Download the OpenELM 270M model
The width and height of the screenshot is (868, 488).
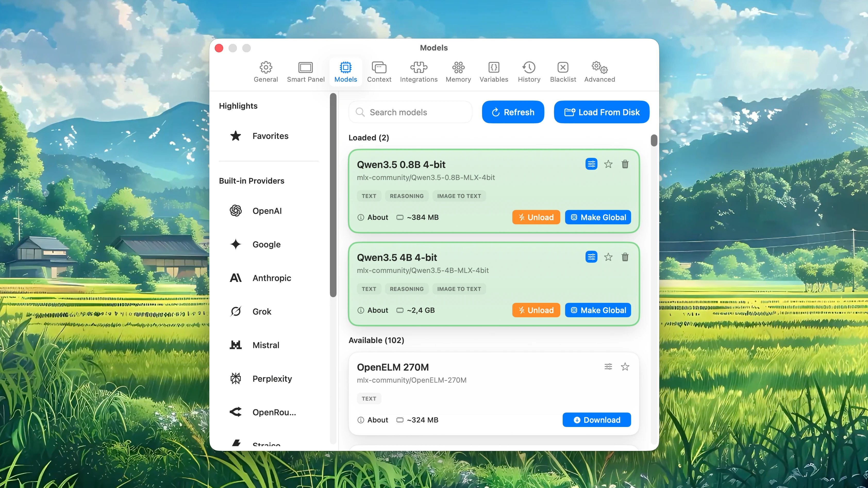tap(596, 420)
